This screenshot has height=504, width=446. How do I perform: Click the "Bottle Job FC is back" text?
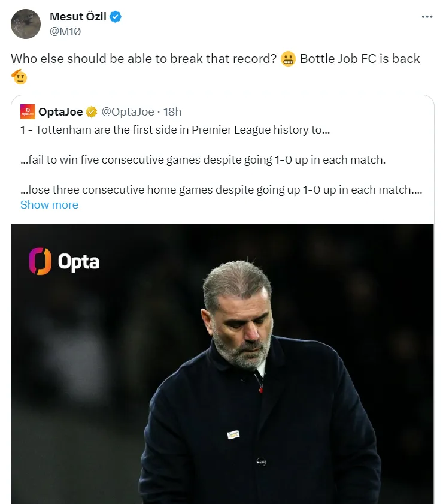click(360, 59)
